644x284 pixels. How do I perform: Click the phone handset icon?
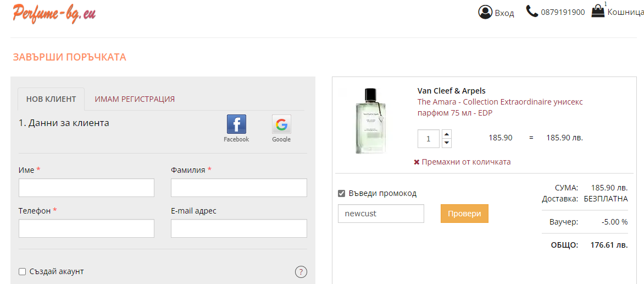click(x=531, y=12)
